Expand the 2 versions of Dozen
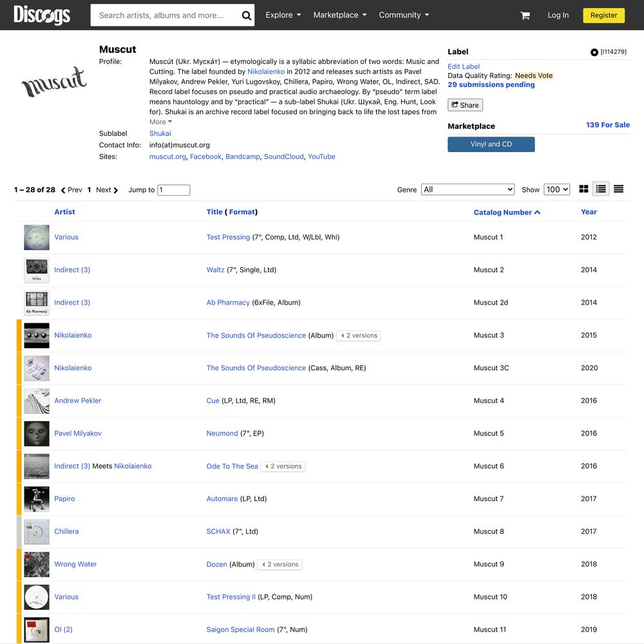644x644 pixels. (x=279, y=565)
